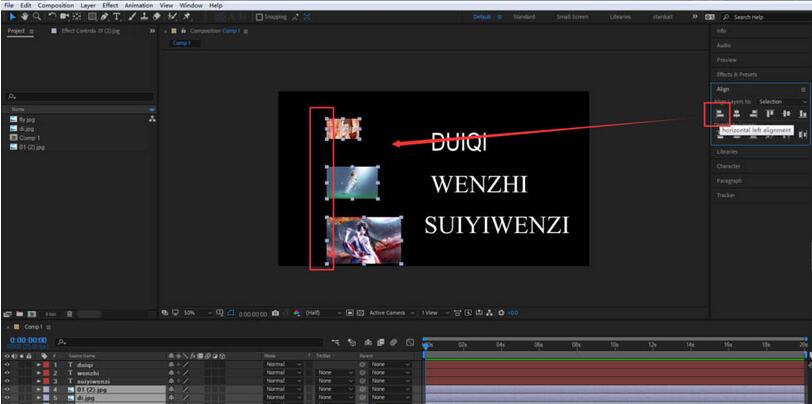Open the Effects & Presets panel
This screenshot has width=812, height=404.
[x=737, y=74]
